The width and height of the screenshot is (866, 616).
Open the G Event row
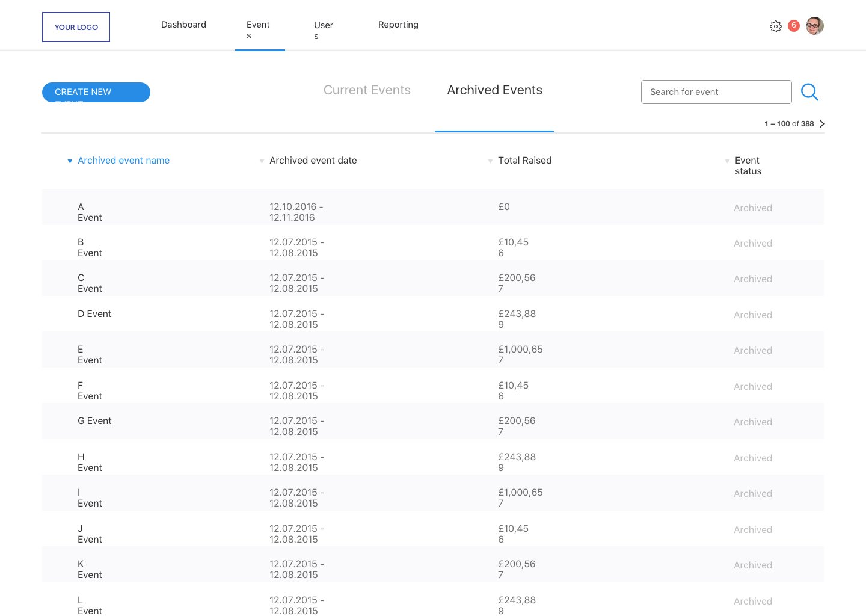[x=433, y=422]
